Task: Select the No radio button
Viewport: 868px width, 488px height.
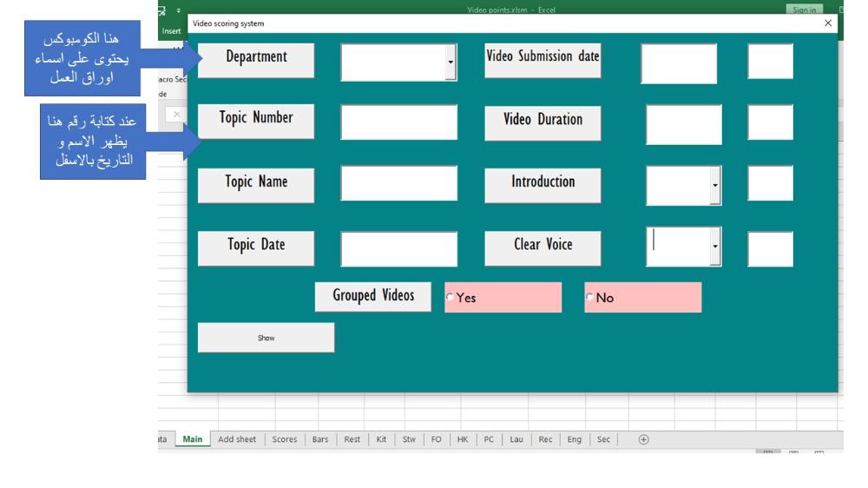Action: click(x=590, y=298)
